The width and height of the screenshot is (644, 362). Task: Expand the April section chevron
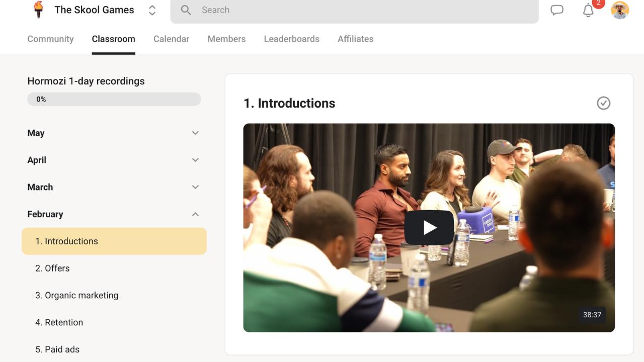pyautogui.click(x=195, y=160)
